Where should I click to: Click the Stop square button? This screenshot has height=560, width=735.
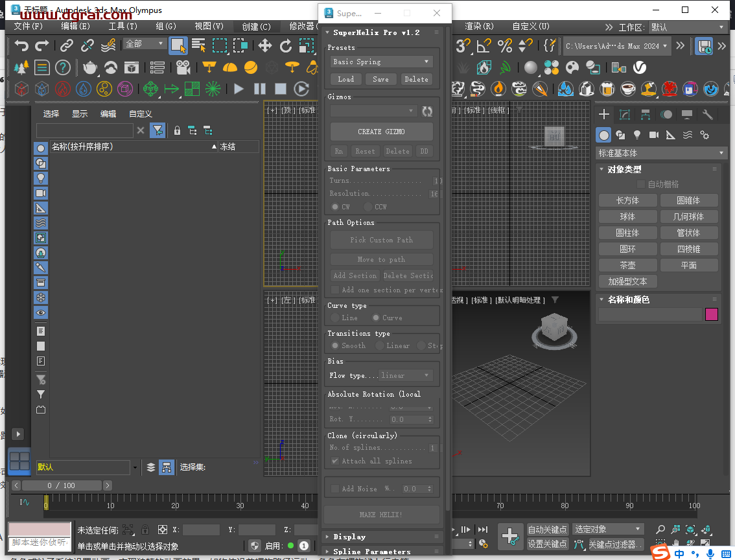tap(280, 89)
